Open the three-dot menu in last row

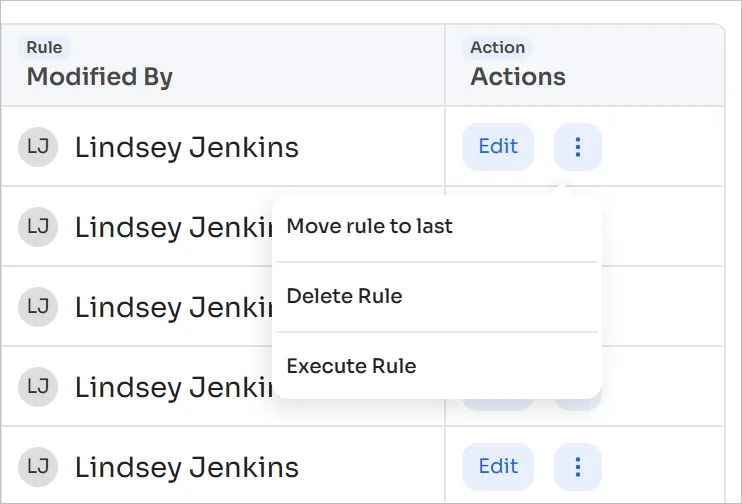578,467
